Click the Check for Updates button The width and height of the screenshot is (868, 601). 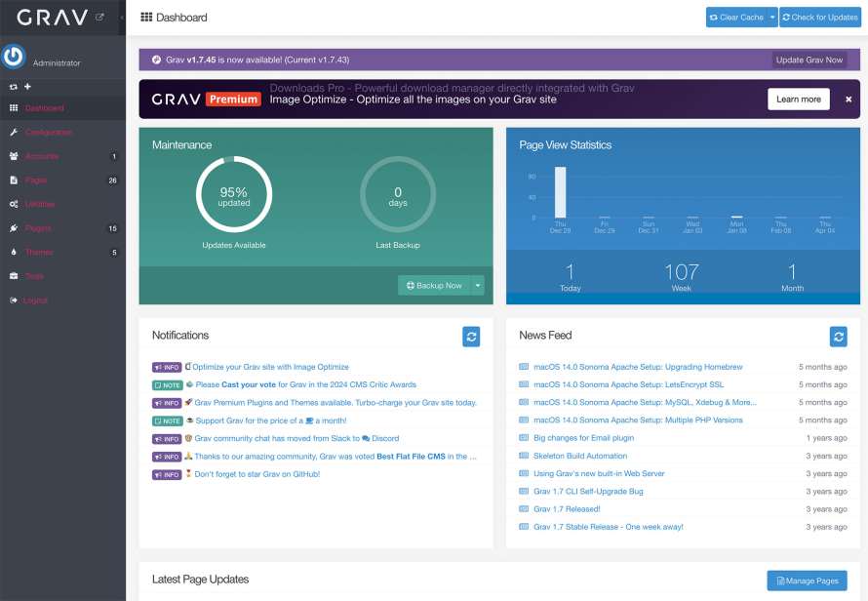point(820,17)
